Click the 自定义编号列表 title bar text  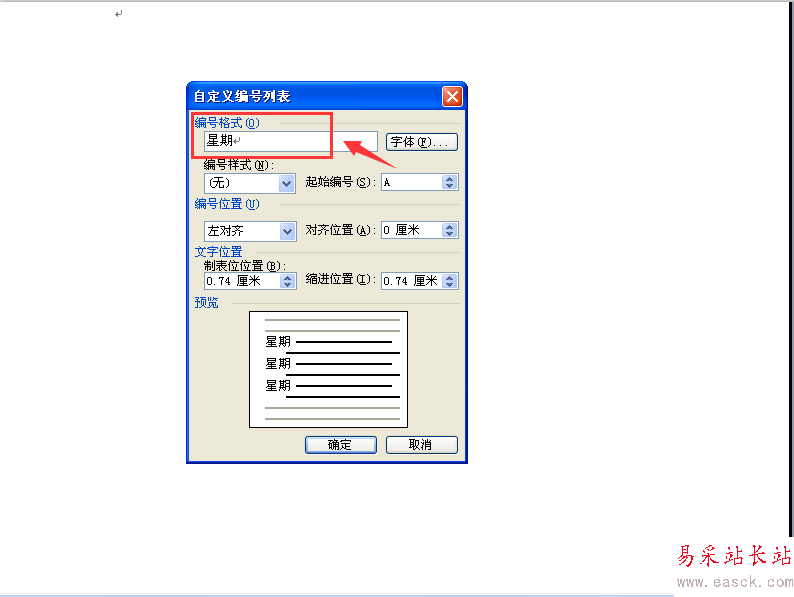click(242, 96)
